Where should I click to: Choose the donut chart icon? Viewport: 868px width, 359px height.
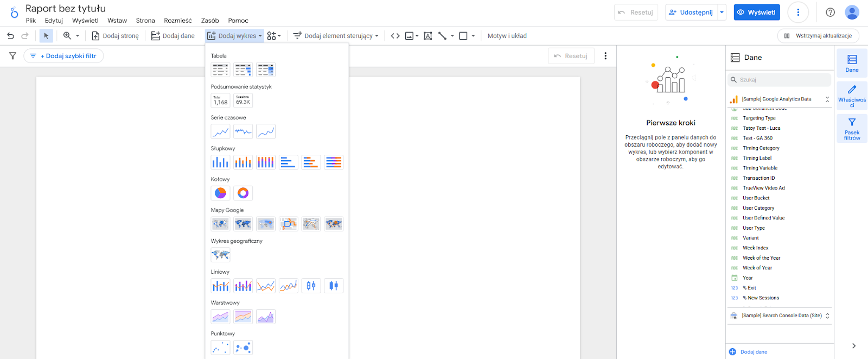click(x=243, y=193)
